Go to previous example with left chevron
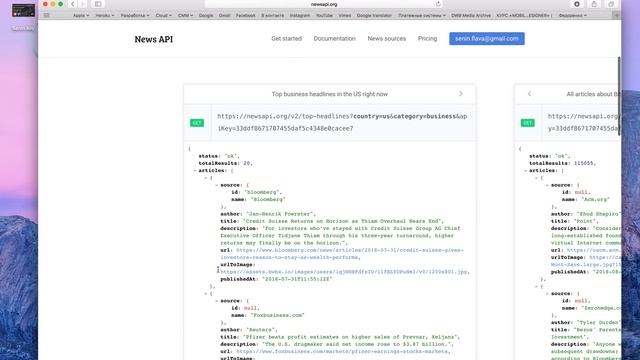 tap(529, 94)
